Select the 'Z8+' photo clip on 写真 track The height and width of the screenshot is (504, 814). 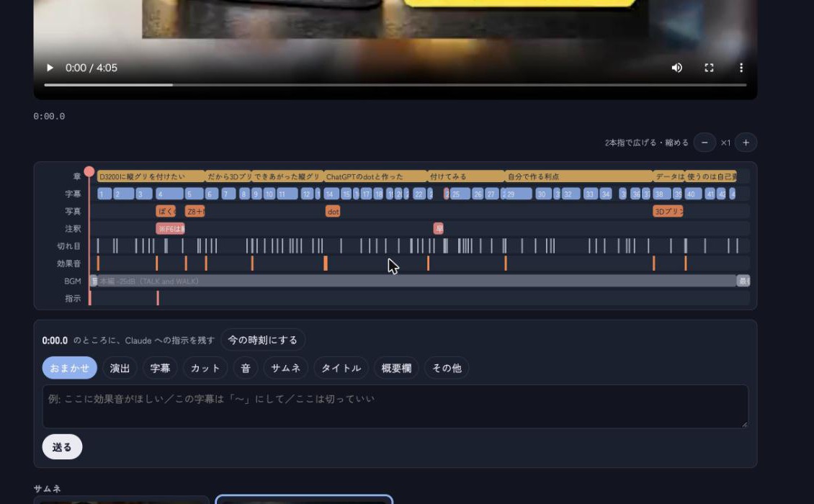pos(195,211)
